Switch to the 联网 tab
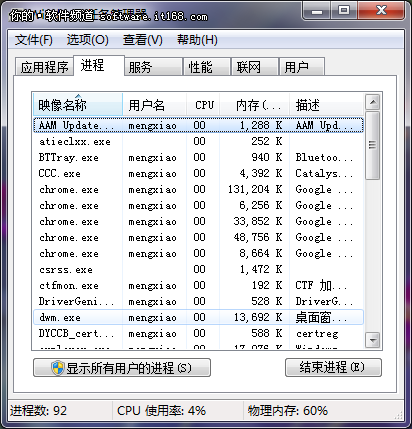Viewport: 412px width, 429px height. tap(255, 67)
